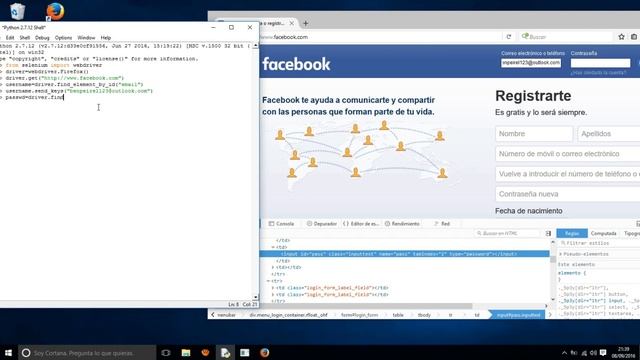This screenshot has height=360, width=640.
Task: Click the Vuelve a introducir el número field
Action: 568,174
